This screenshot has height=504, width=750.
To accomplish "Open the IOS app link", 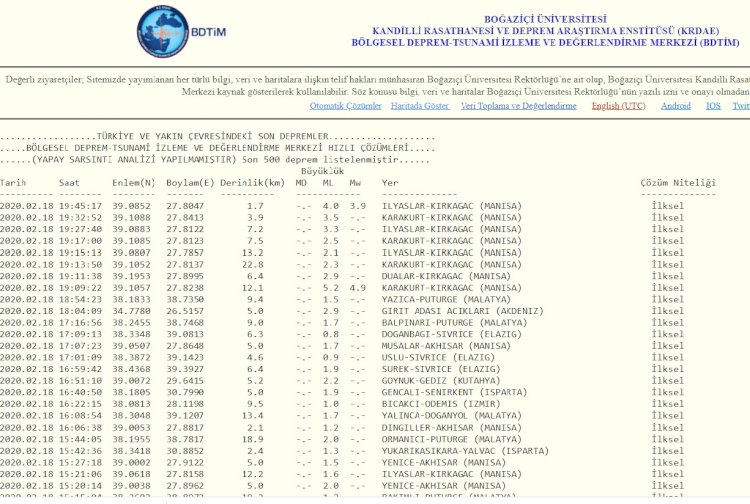I will pyautogui.click(x=713, y=106).
